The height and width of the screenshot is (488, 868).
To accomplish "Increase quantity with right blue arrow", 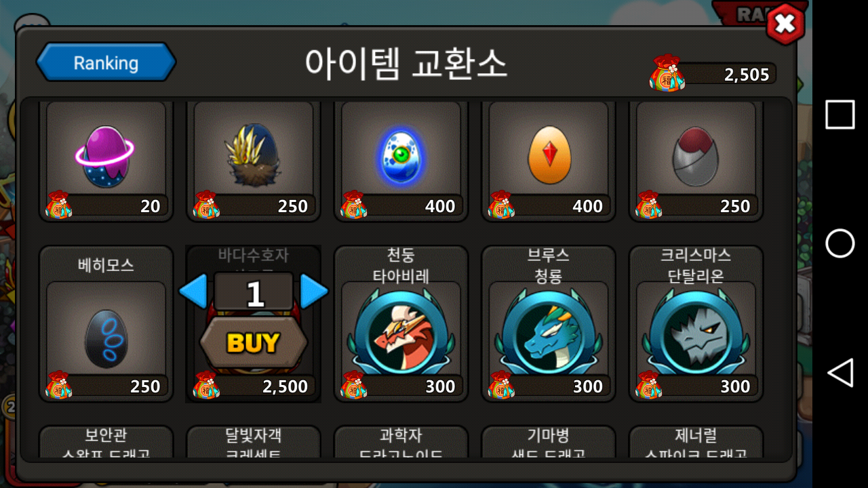I will 314,292.
